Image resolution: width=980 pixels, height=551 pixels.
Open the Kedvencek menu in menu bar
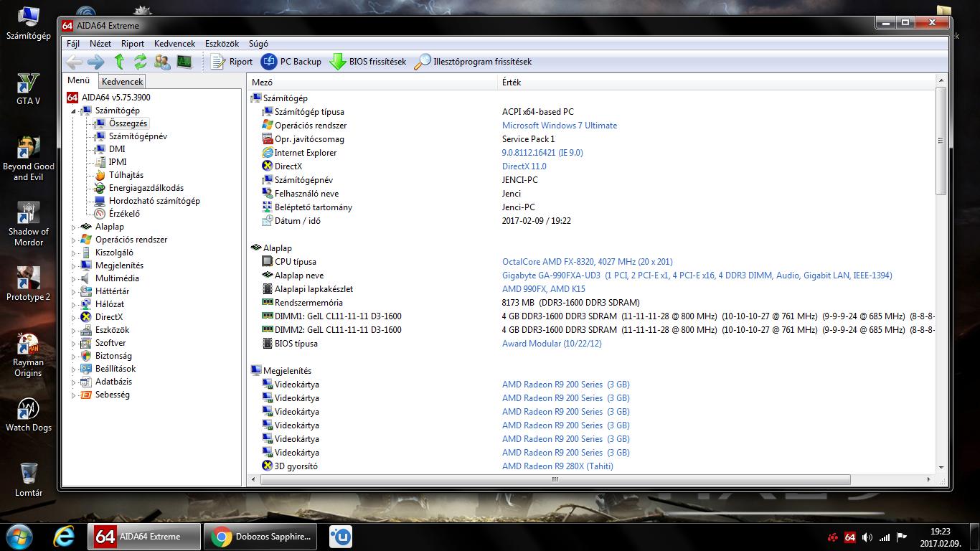[x=174, y=44]
